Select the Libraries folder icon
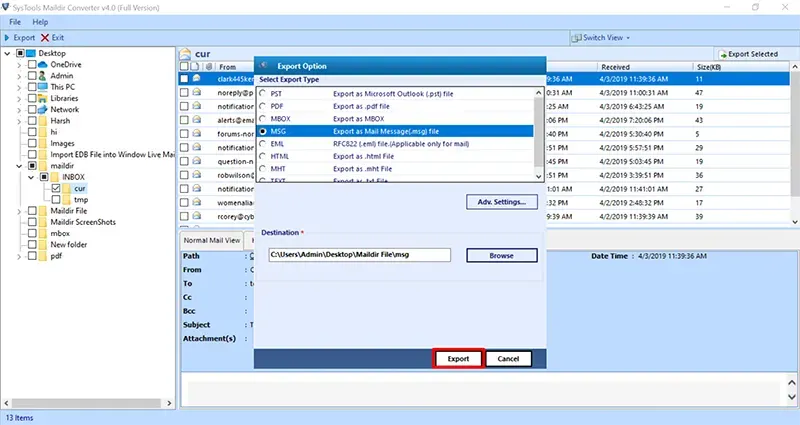Viewport: 800px width, 425px height. pos(43,98)
